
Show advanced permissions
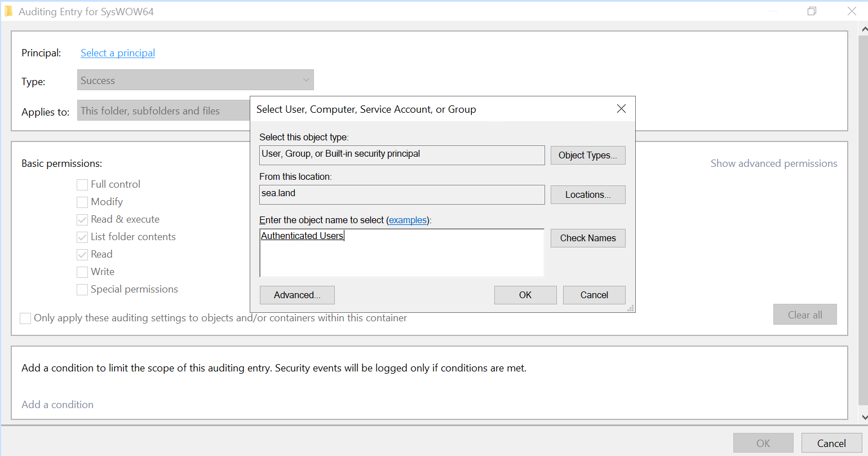(x=774, y=163)
